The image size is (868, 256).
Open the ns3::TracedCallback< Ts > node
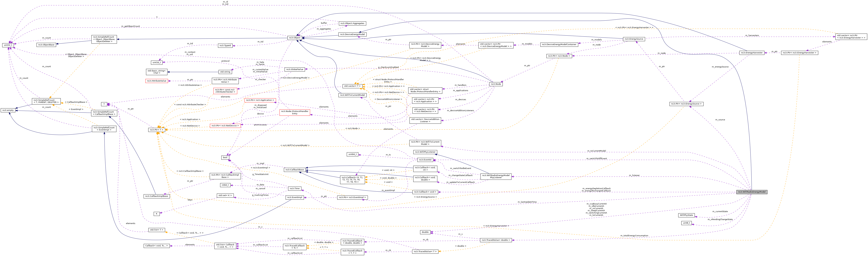pos(294,247)
